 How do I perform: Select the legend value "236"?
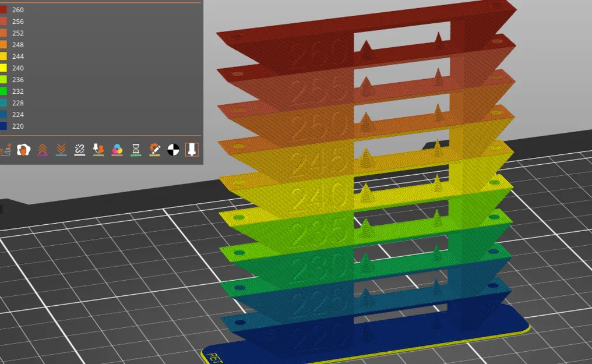(x=17, y=80)
